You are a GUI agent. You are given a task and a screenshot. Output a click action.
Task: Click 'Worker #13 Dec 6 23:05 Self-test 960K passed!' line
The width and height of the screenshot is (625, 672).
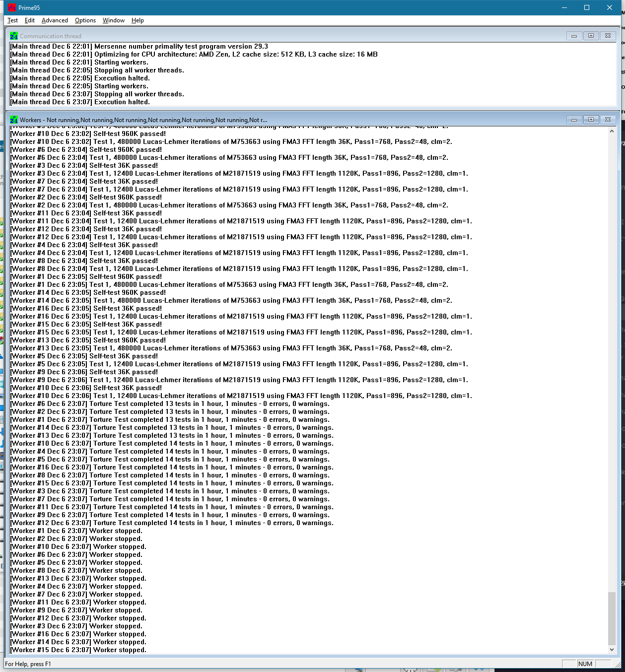tap(88, 340)
